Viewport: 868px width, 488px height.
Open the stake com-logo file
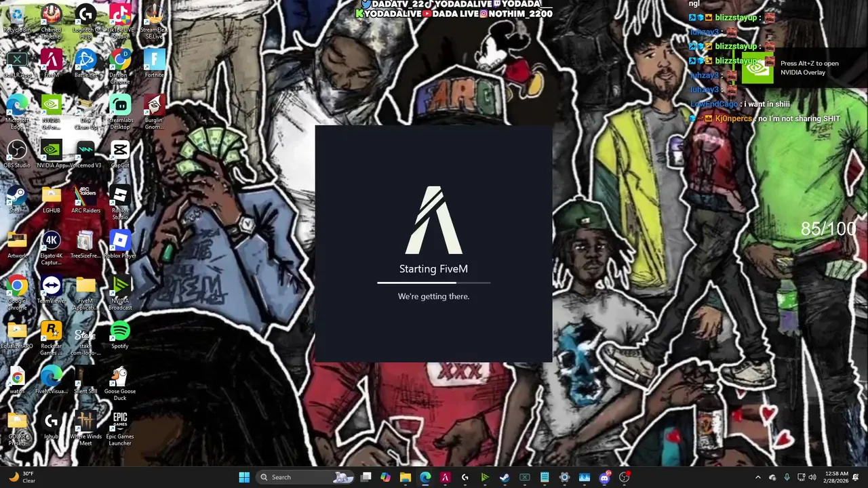85,338
